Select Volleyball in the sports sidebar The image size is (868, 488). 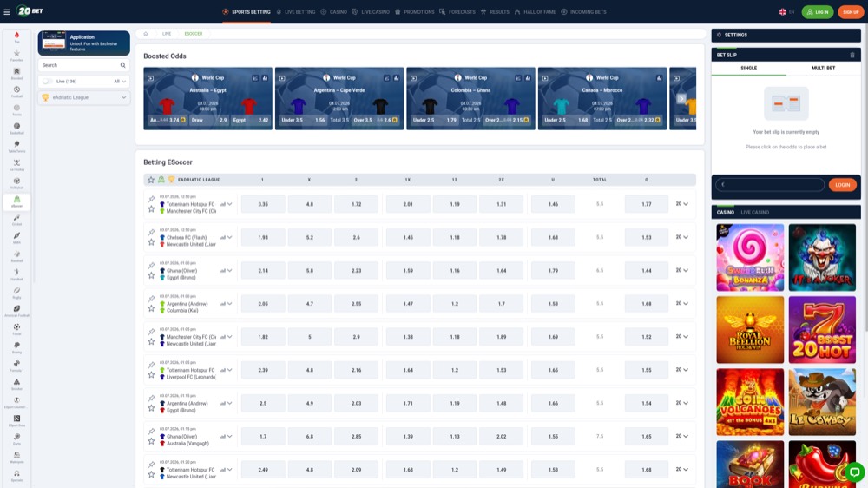click(16, 183)
